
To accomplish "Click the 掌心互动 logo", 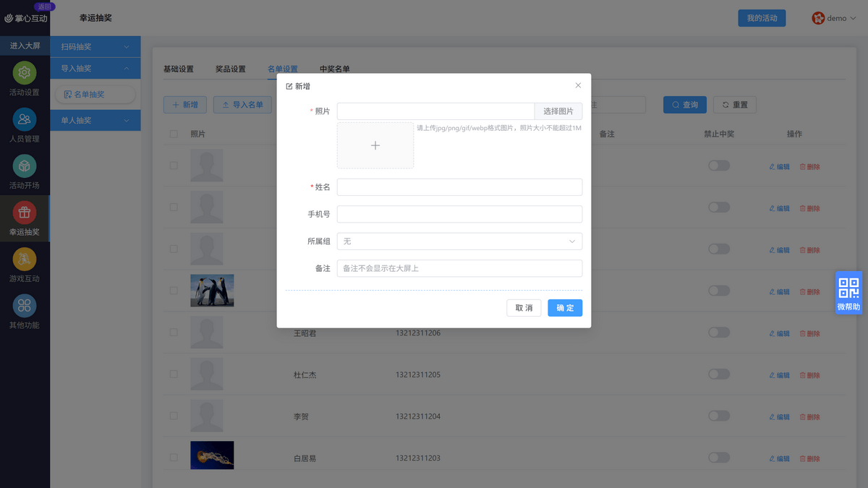I will coord(26,19).
